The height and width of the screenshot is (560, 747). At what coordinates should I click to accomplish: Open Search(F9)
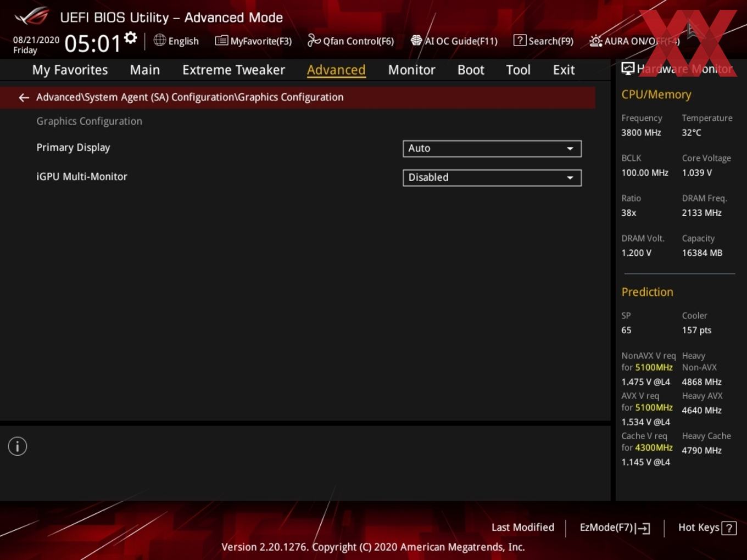tap(543, 41)
